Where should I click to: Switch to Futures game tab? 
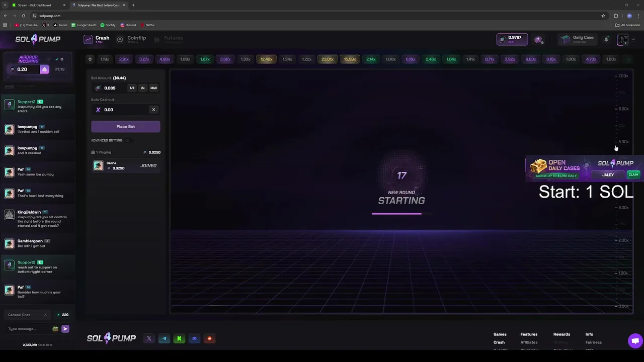pos(169,39)
